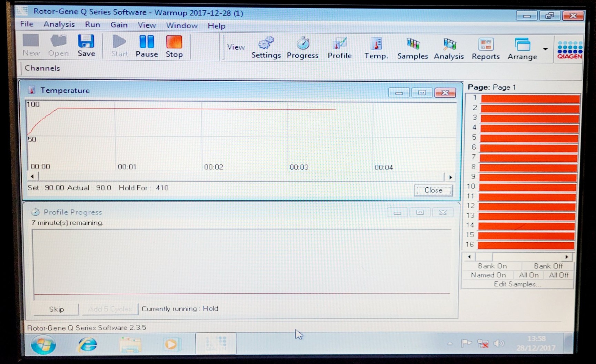
Task: Click temperature graph scroll right arrow
Action: pyautogui.click(x=450, y=177)
